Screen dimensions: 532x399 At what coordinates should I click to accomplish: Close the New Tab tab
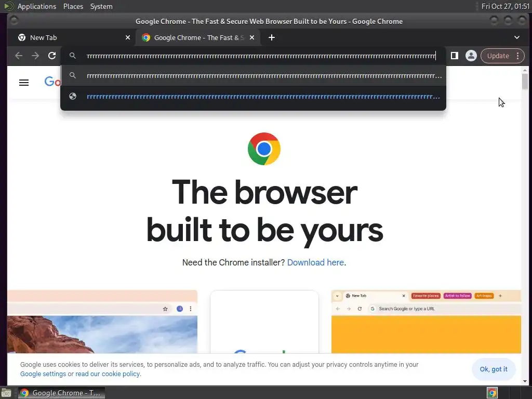[x=128, y=37]
